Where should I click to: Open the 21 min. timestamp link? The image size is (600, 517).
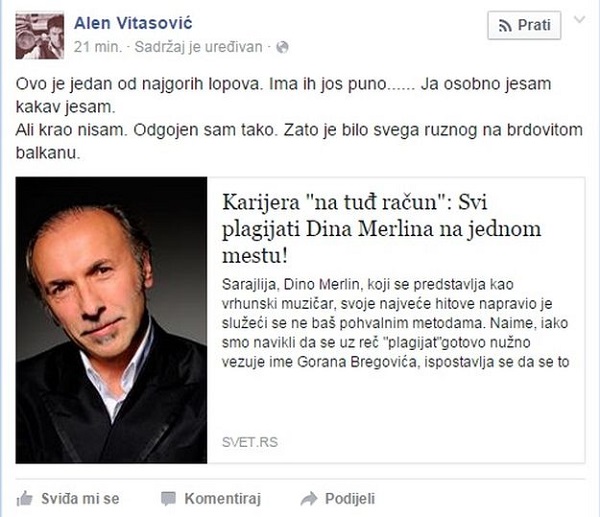pyautogui.click(x=98, y=47)
